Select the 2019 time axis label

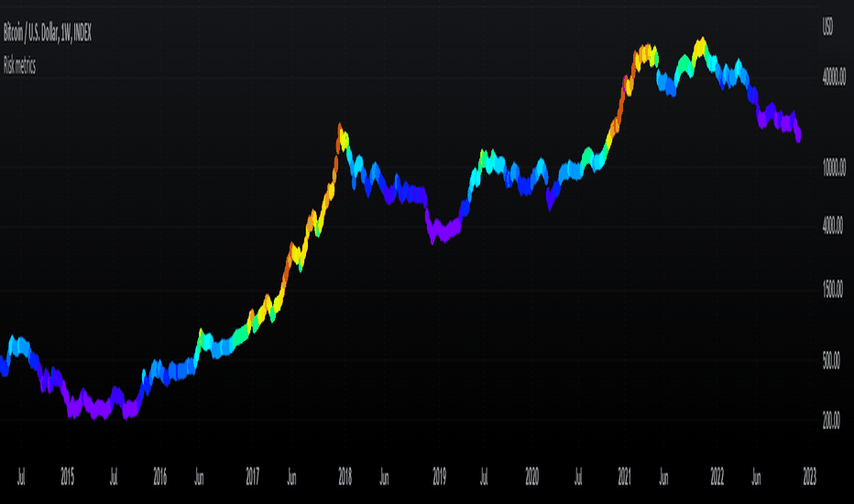point(439,477)
